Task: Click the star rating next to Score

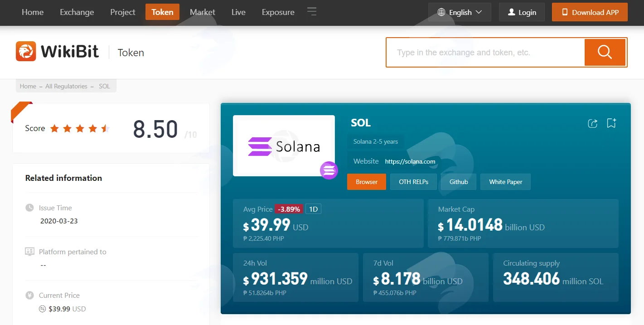Action: [80, 129]
